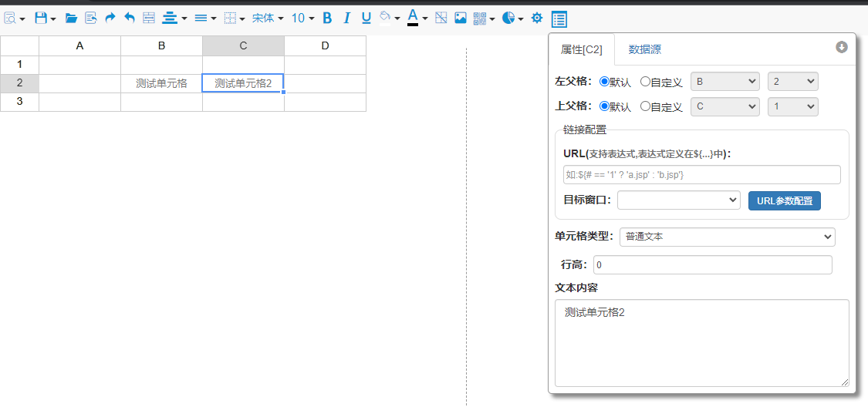Click row header 3
Screen dimensions: 868x407
(19, 102)
